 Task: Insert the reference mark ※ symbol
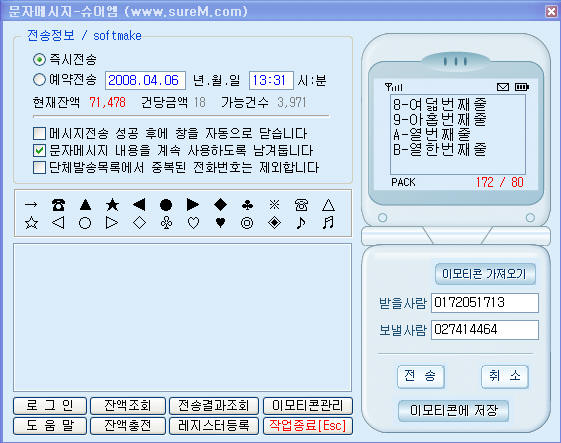coord(274,205)
